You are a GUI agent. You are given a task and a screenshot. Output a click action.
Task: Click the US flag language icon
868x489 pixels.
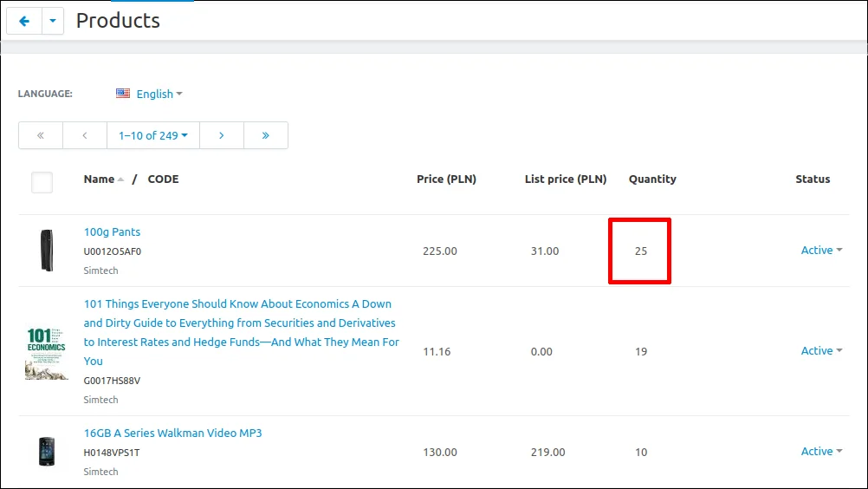tap(123, 94)
